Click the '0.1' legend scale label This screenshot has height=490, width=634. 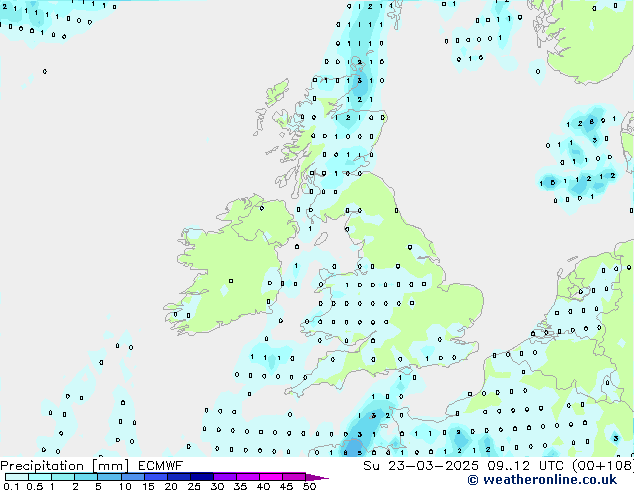[11, 486]
